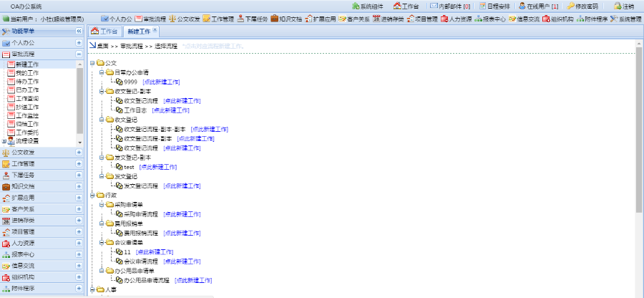The height and width of the screenshot is (298, 644).
Task: Click the main content vertical scrollbar
Action: [639, 130]
